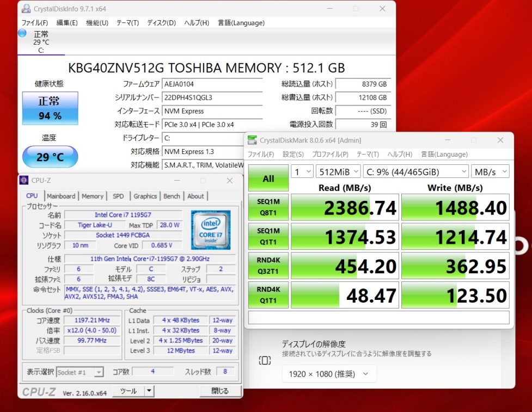
Task: Click the CrystalDiskMark title bar app icon
Action: pos(252,140)
